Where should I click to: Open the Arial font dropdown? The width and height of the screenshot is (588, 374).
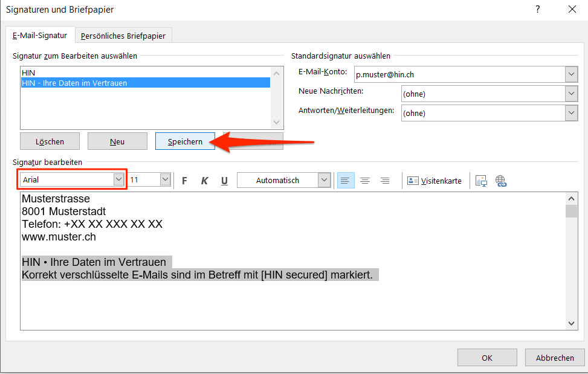(x=118, y=179)
